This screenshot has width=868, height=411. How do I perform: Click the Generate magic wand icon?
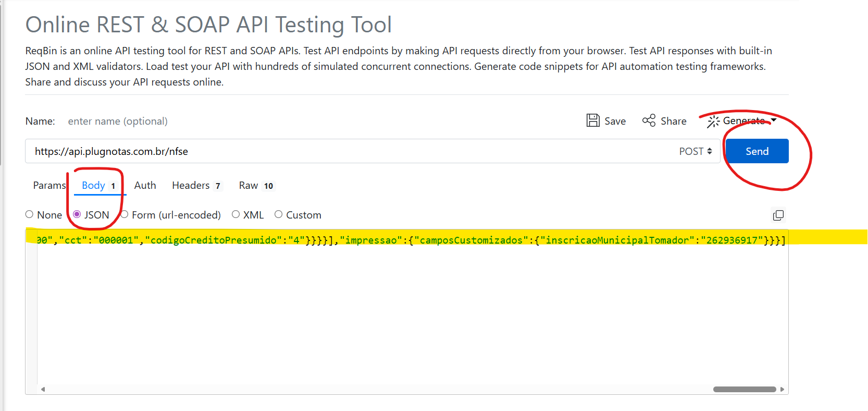click(x=713, y=122)
